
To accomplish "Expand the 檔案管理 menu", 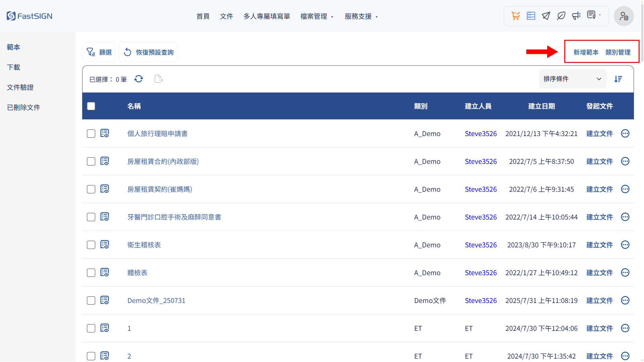I will tap(317, 16).
